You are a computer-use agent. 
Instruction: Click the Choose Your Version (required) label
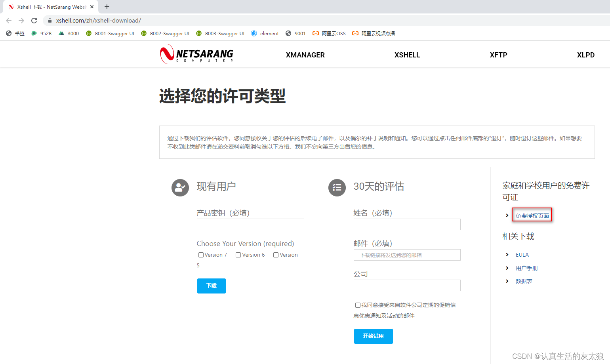click(x=245, y=244)
